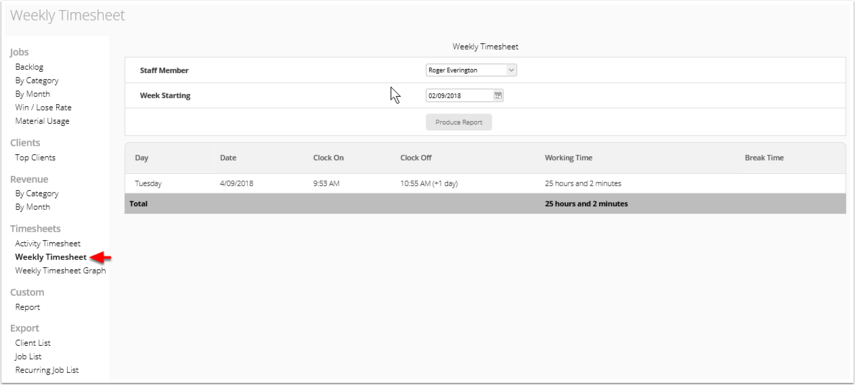Click the Working Time column header
This screenshot has width=855, height=385.
click(568, 158)
